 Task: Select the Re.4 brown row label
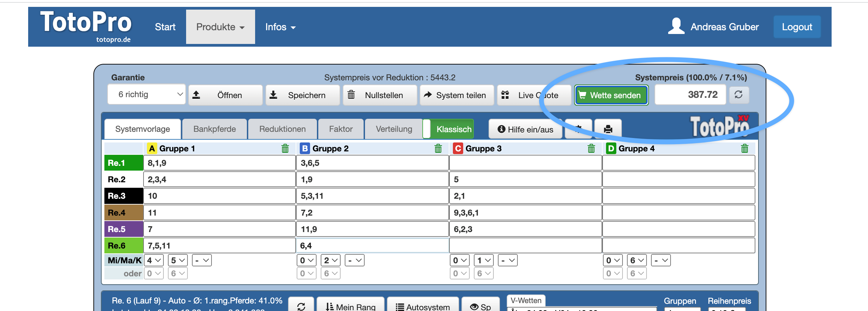pos(124,212)
